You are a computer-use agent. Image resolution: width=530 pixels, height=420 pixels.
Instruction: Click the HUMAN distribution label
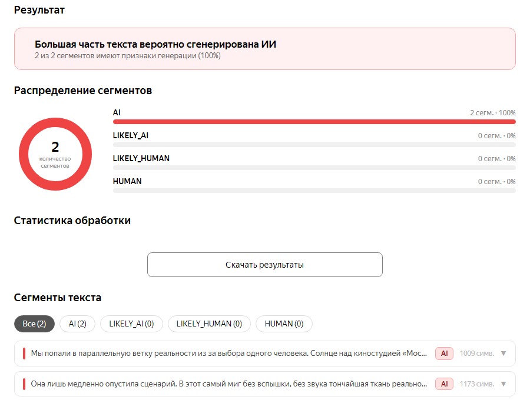(127, 182)
